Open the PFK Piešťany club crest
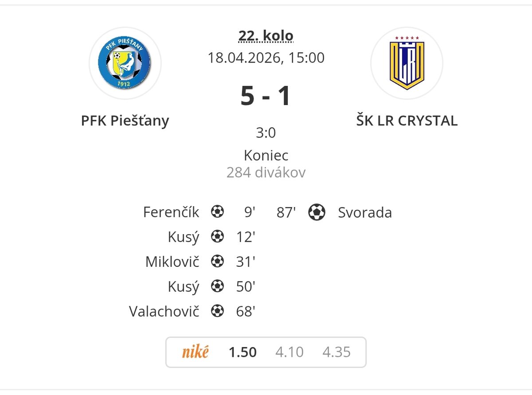This screenshot has height=395, width=532. [125, 63]
